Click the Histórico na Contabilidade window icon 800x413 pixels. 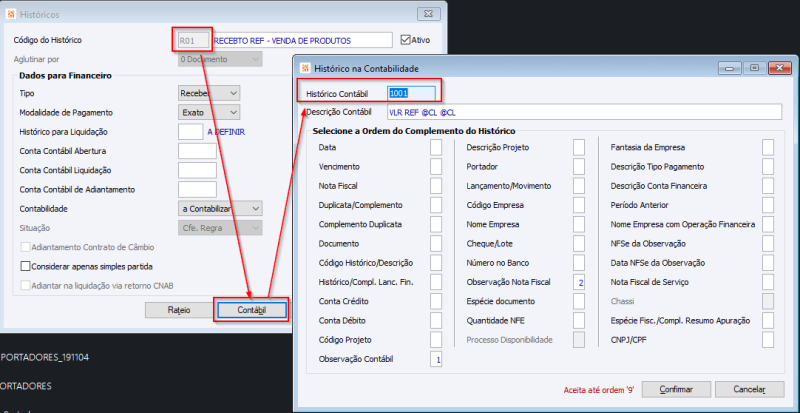(x=306, y=67)
